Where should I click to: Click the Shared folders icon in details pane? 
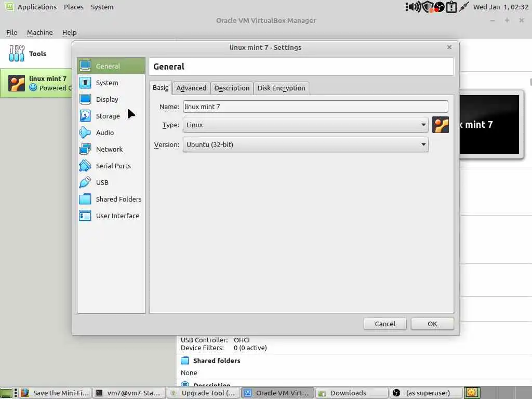point(185,361)
